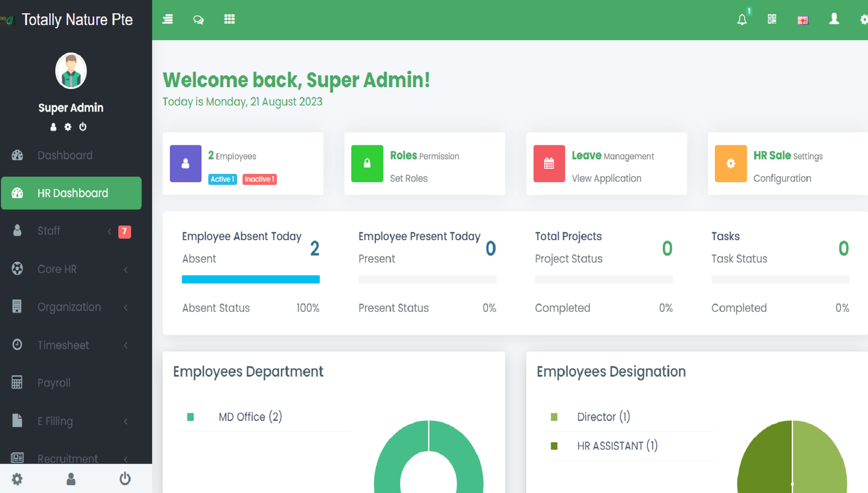This screenshot has width=868, height=493.
Task: Click the 2 Employees heading
Action: (232, 156)
